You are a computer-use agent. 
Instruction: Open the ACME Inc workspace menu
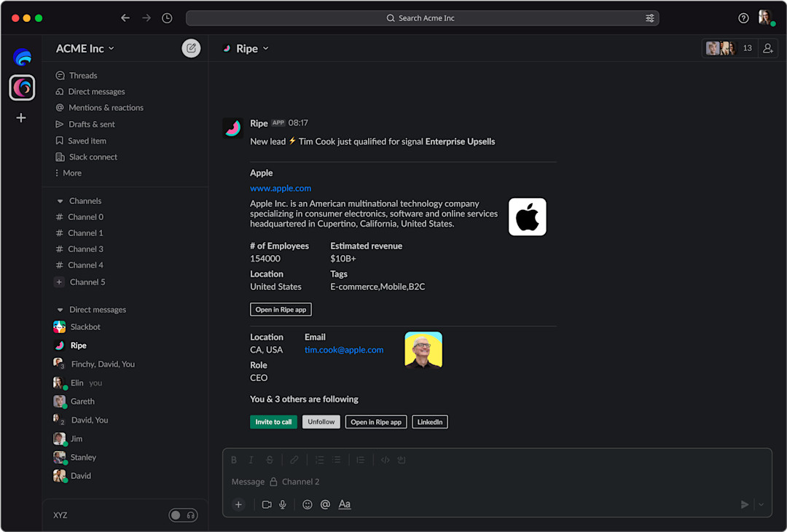point(85,49)
